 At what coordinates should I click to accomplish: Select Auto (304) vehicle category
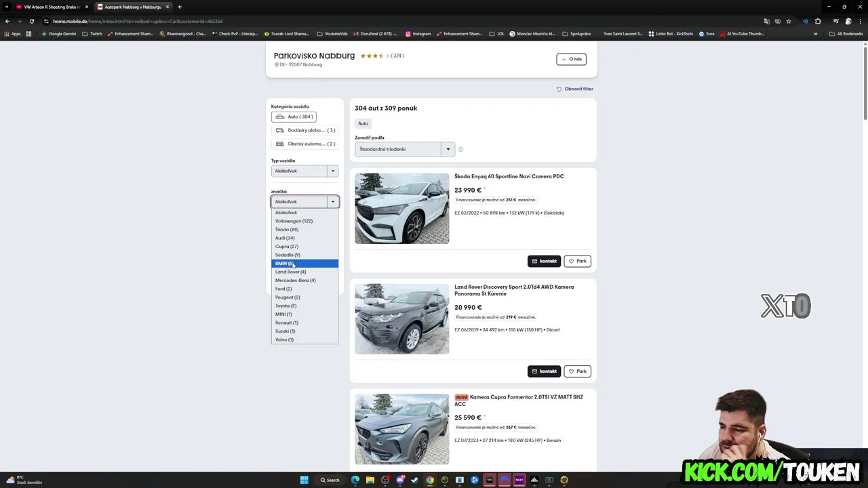click(294, 117)
